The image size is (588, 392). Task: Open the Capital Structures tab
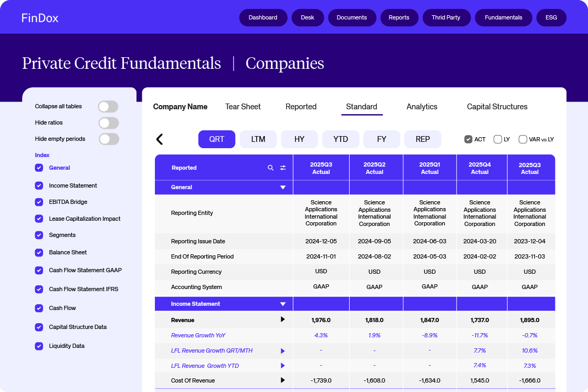497,107
